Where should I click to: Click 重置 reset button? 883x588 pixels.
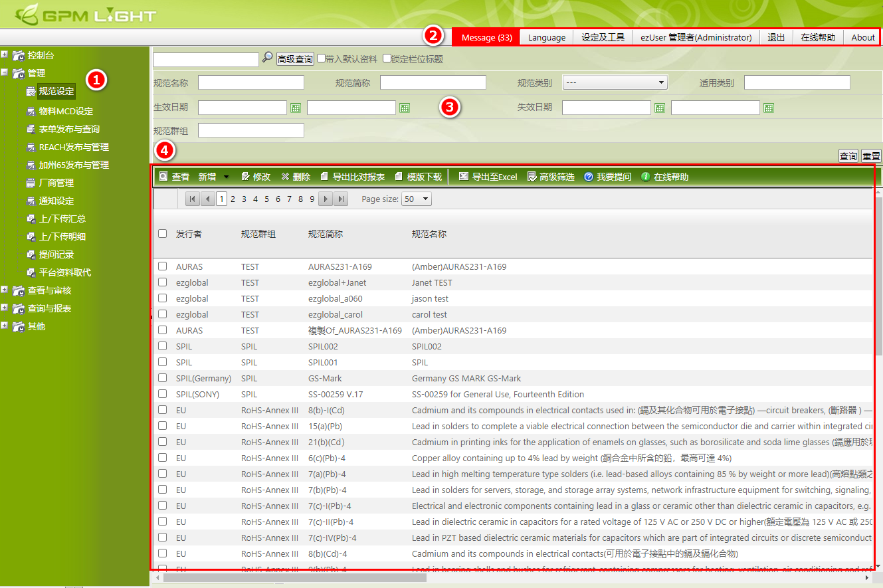(x=871, y=156)
